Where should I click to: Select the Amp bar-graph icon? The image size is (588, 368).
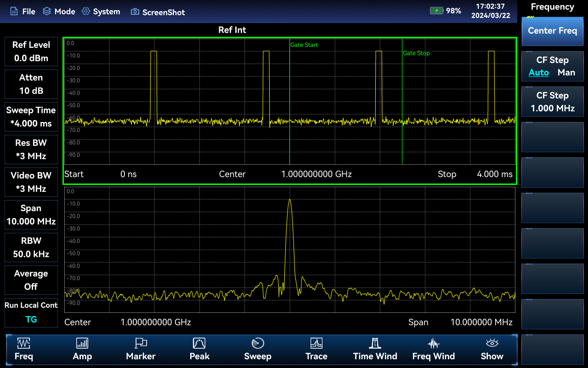82,343
